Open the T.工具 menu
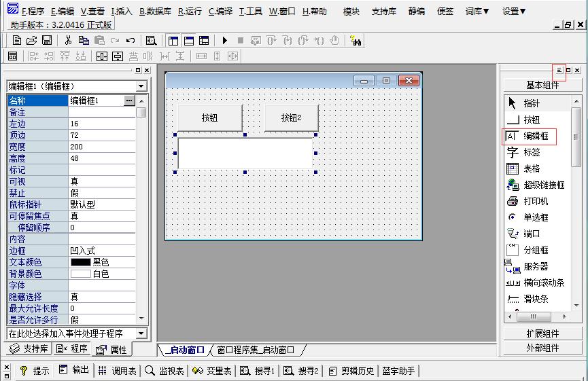Screen dimensions: 588x381 pos(251,12)
